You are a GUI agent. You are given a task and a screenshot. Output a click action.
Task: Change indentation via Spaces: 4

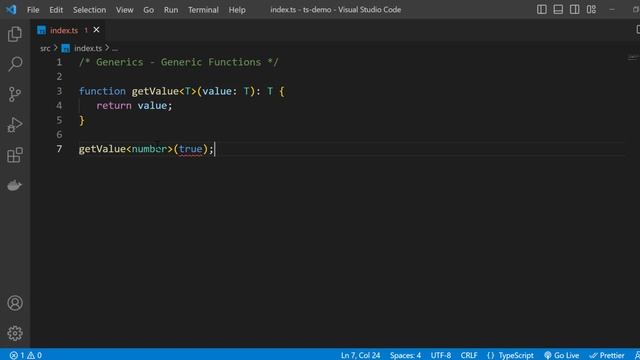(x=405, y=355)
